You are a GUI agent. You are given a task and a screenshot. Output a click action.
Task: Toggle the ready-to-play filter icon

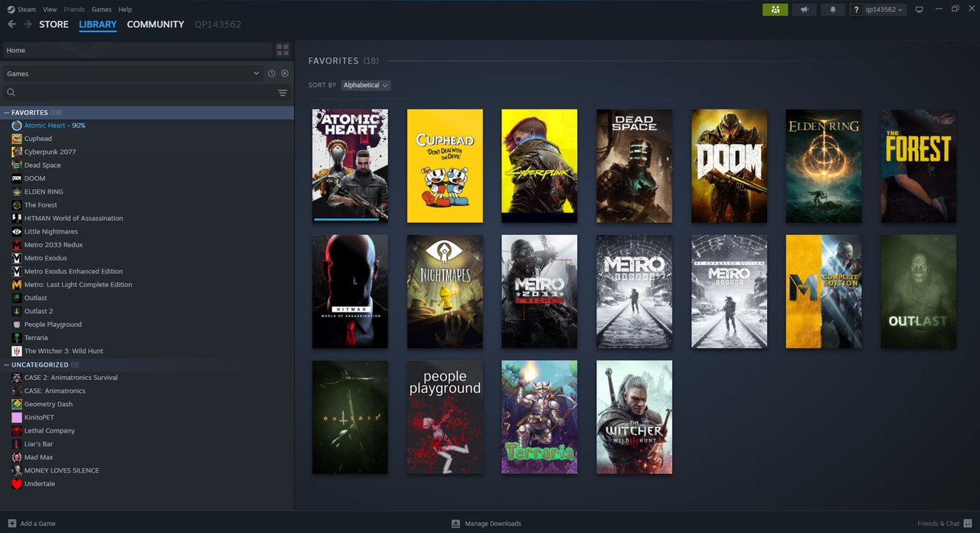click(285, 74)
